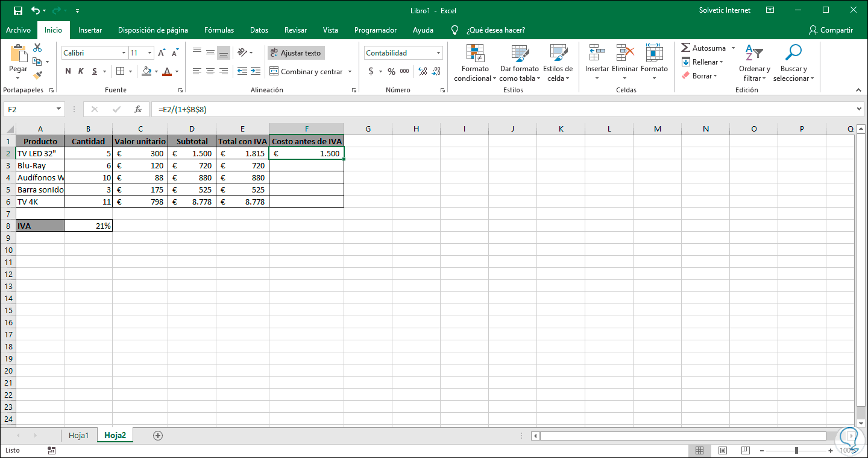Click the Eliminar celdas icon
The width and height of the screenshot is (868, 458).
pos(624,53)
